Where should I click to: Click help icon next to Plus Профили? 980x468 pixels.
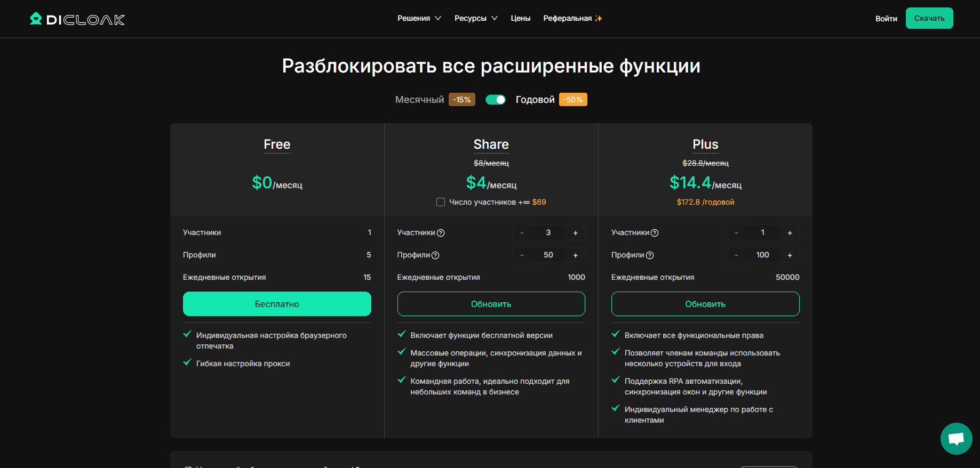coord(650,255)
